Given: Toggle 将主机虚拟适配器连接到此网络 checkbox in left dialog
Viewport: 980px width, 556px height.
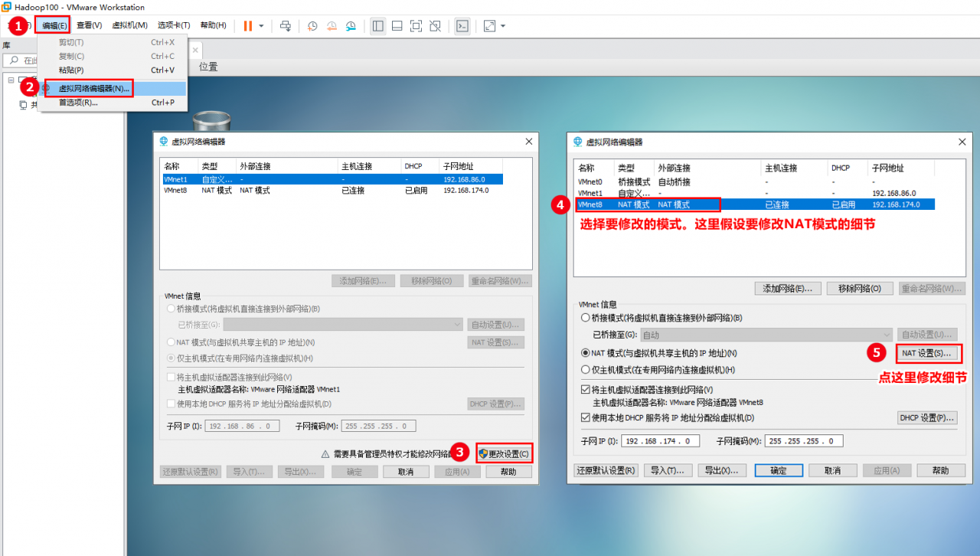Looking at the screenshot, I should [x=171, y=377].
